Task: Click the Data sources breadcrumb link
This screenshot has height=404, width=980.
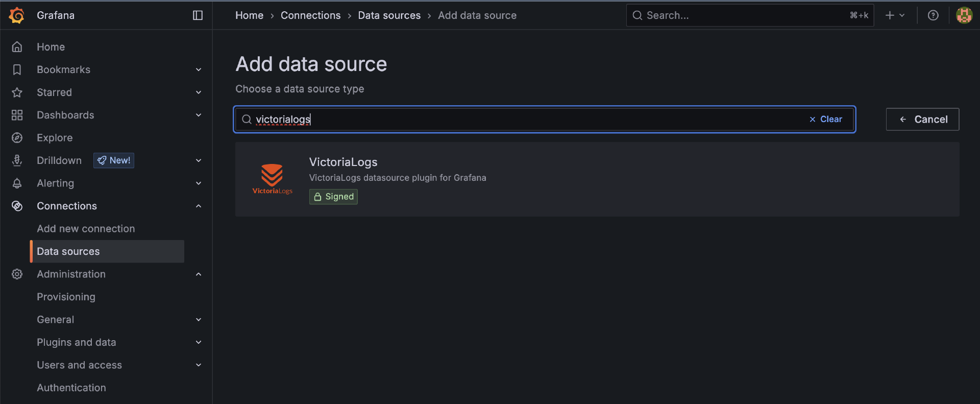Action: coord(389,15)
